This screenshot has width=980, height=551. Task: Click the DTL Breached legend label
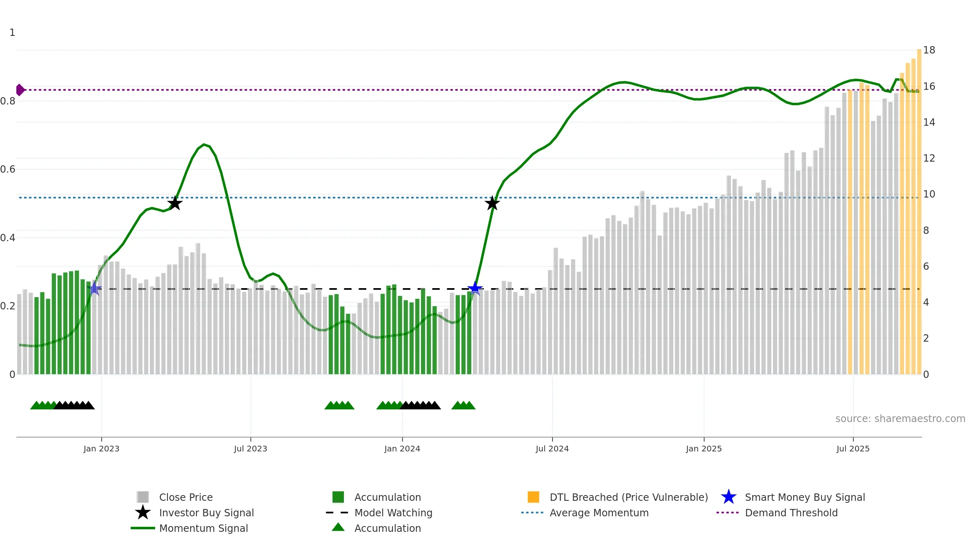[x=629, y=497]
